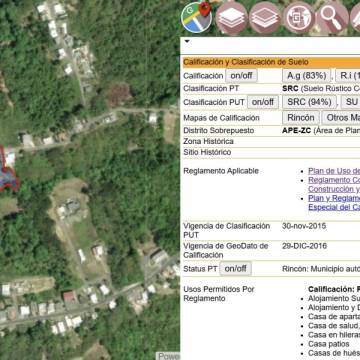Toggle Calificación layer on/off

tap(241, 76)
